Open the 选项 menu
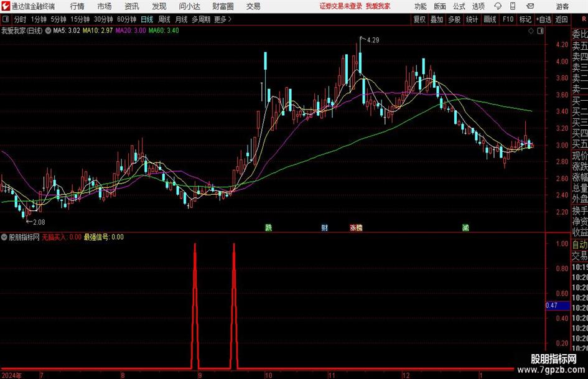Image resolution: width=588 pixels, height=379 pixels. [x=478, y=6]
